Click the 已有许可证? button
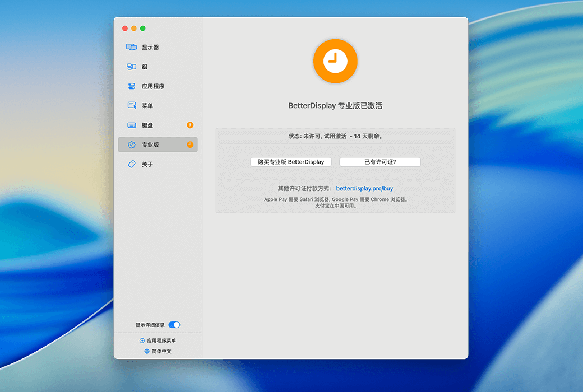This screenshot has width=583, height=392. [x=380, y=162]
